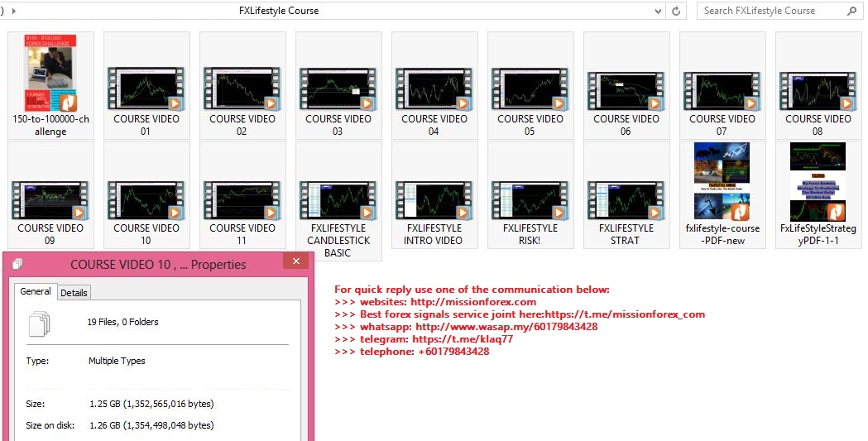The image size is (868, 441).
Task: Click the 'COURSE VIDEO 05' file name label
Action: [530, 125]
